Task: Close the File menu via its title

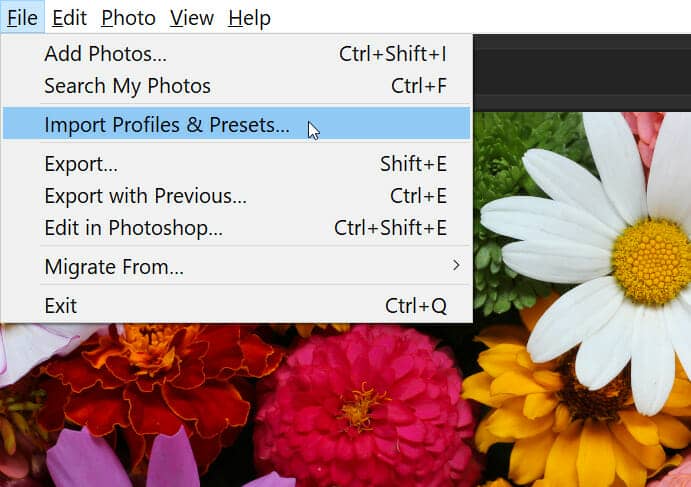Action: [x=22, y=18]
